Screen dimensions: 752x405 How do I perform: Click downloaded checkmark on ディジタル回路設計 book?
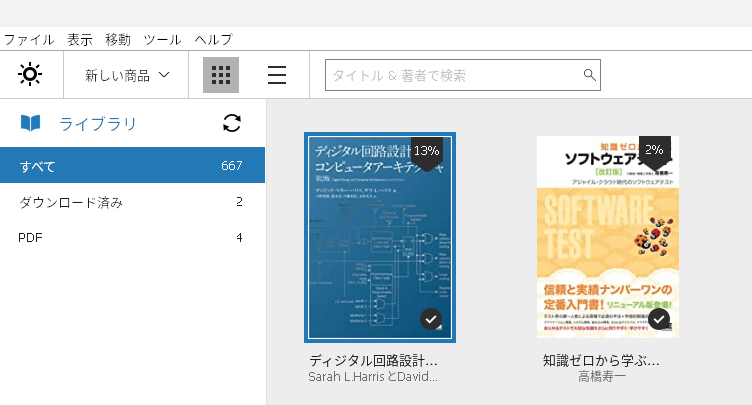click(x=431, y=319)
